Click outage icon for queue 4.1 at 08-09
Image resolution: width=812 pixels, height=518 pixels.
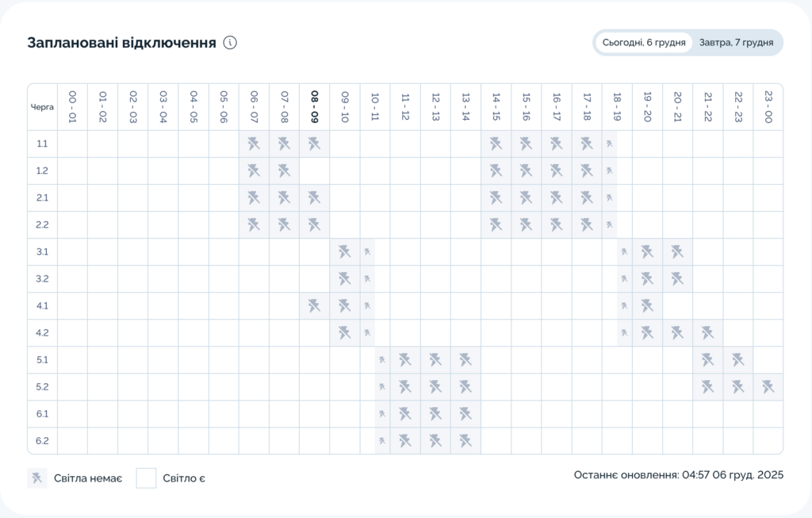coord(314,305)
